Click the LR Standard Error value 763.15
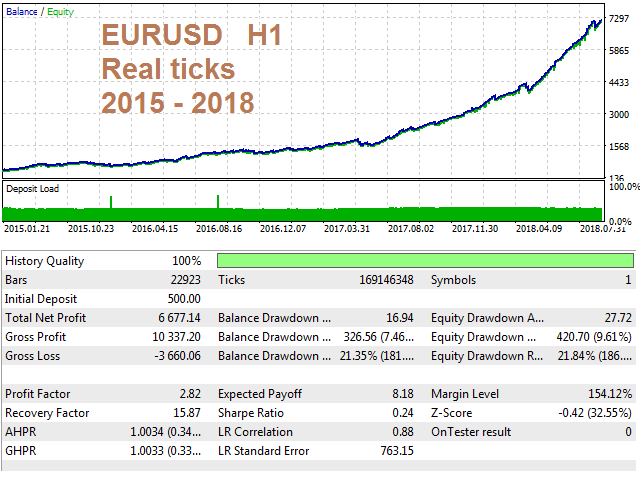Screen dimensions: 640x480 pos(391,451)
